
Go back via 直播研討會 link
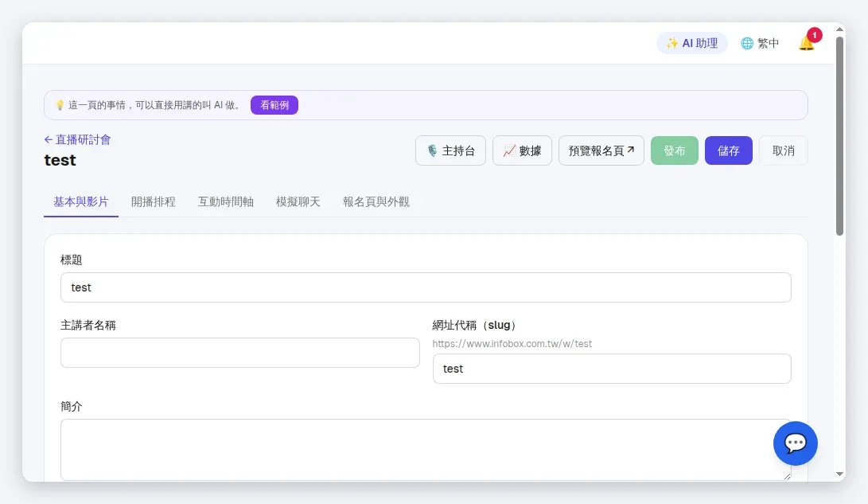click(x=77, y=139)
